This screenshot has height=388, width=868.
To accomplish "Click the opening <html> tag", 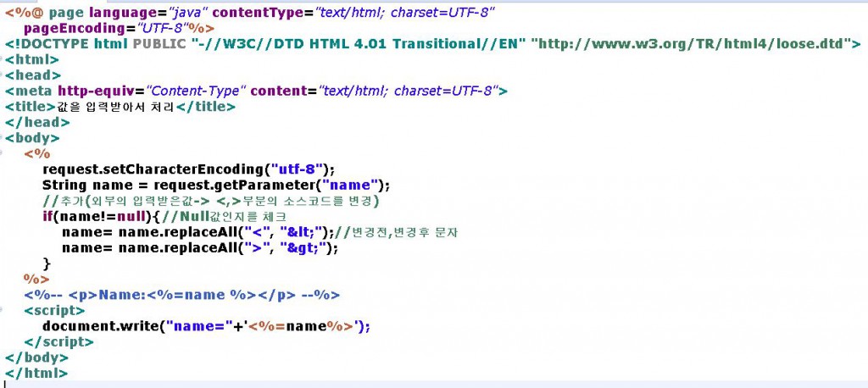I will tap(32, 59).
